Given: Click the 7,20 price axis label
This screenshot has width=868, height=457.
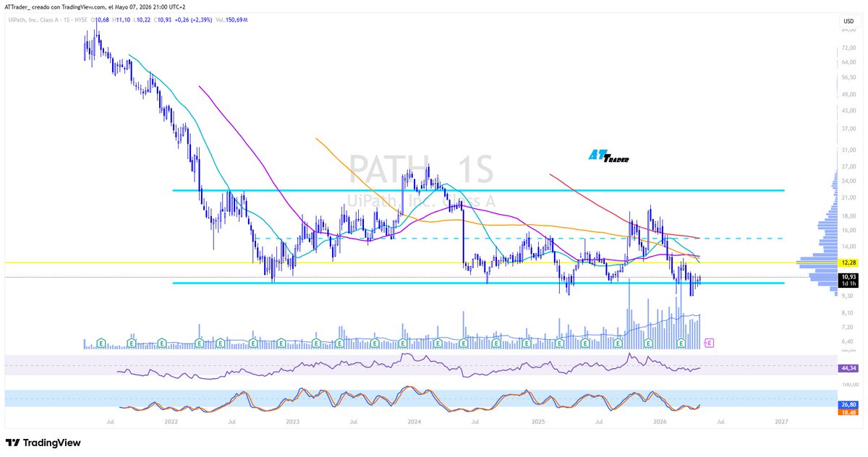Looking at the screenshot, I should (846, 327).
